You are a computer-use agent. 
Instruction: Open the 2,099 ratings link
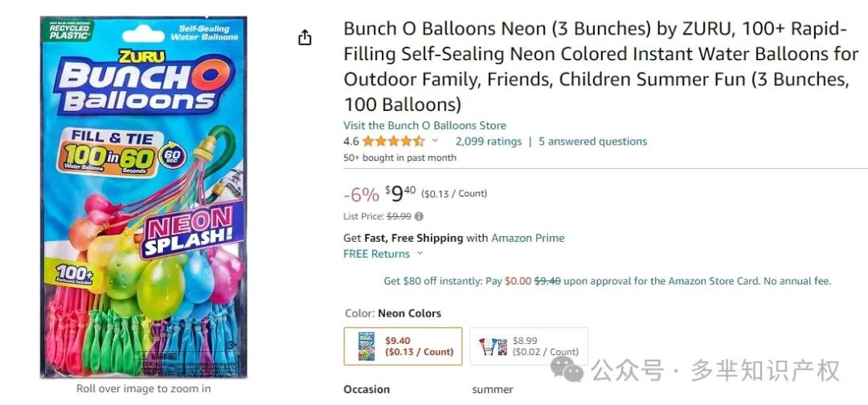488,141
